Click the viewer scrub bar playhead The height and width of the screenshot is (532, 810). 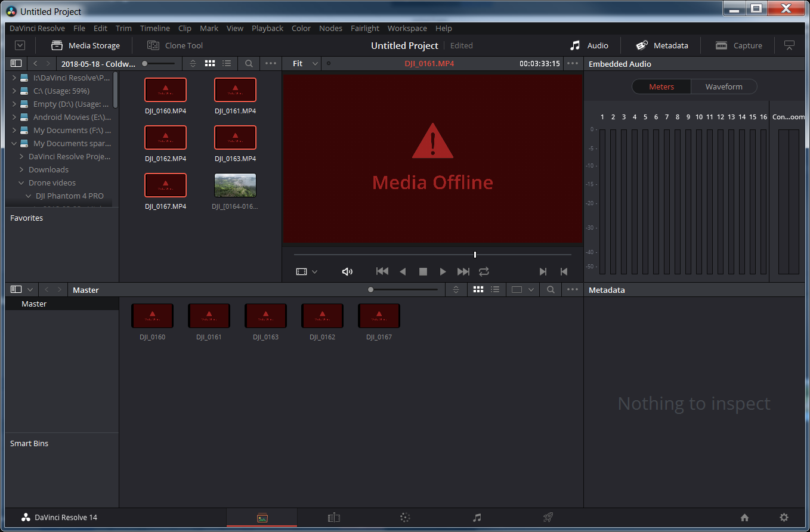coord(475,255)
